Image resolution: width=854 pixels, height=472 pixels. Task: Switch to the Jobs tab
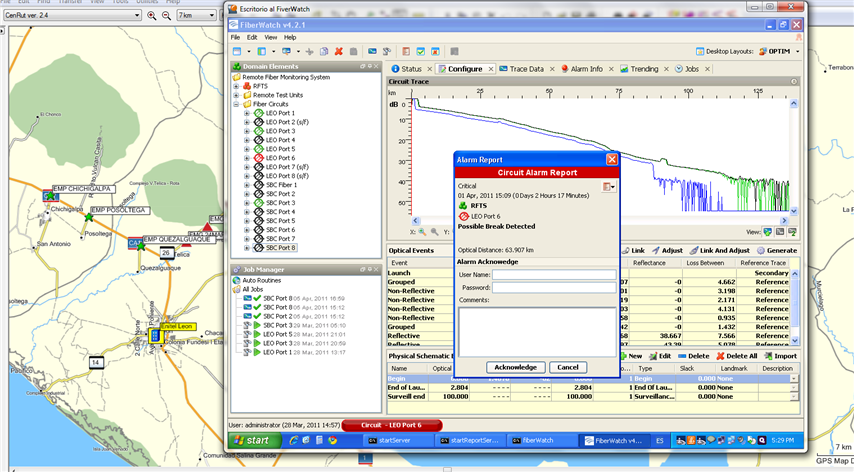[x=687, y=69]
